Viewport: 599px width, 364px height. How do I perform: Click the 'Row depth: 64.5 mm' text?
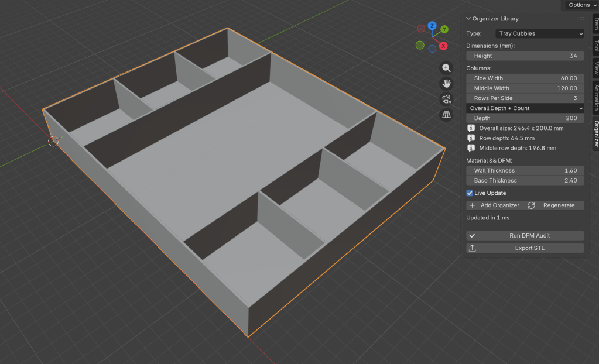(x=506, y=138)
